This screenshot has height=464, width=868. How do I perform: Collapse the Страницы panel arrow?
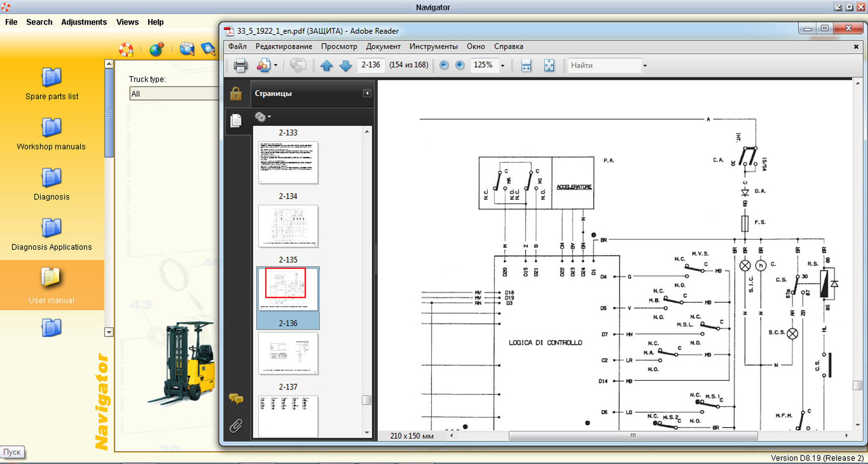point(367,93)
